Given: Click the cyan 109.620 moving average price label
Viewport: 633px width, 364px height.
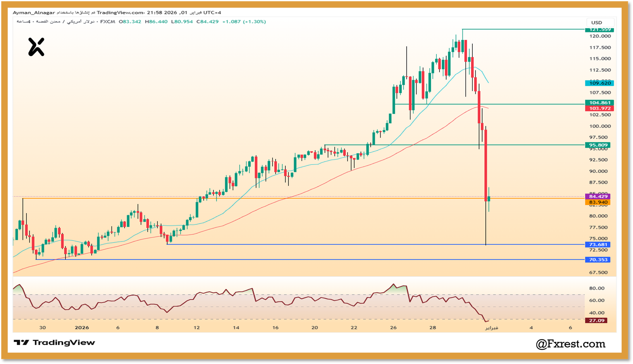Looking at the screenshot, I should [x=598, y=83].
